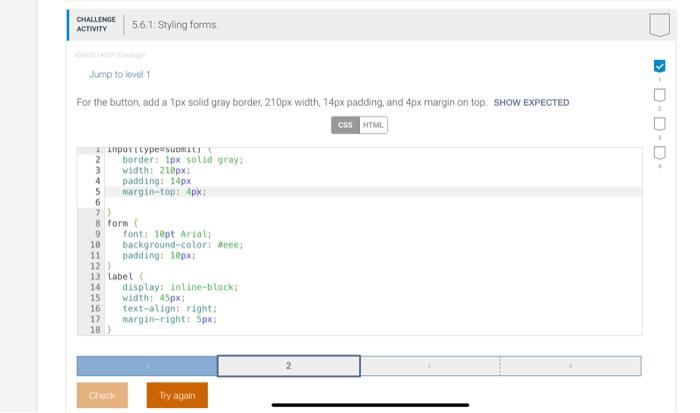Select the level 2 indicator box
The image size is (700, 413).
659,95
